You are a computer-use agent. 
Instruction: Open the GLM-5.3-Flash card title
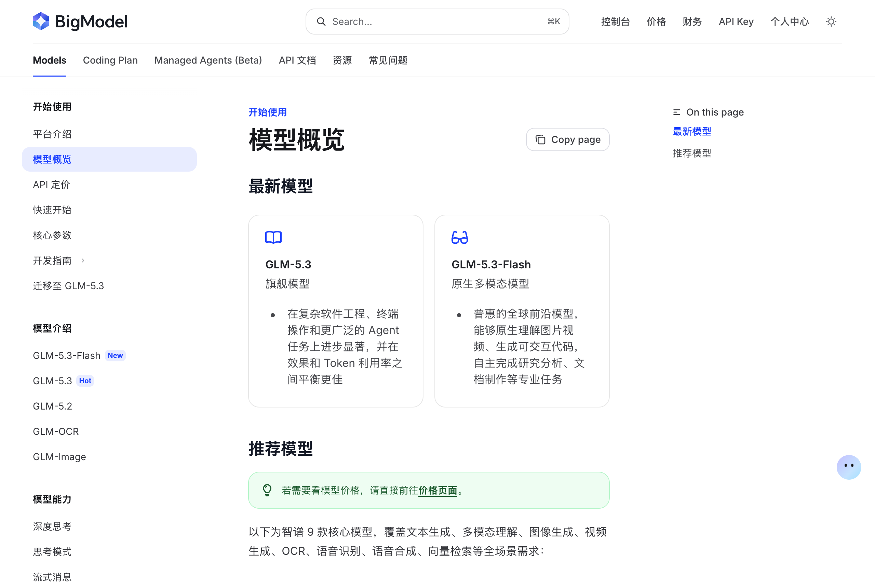pos(491,265)
